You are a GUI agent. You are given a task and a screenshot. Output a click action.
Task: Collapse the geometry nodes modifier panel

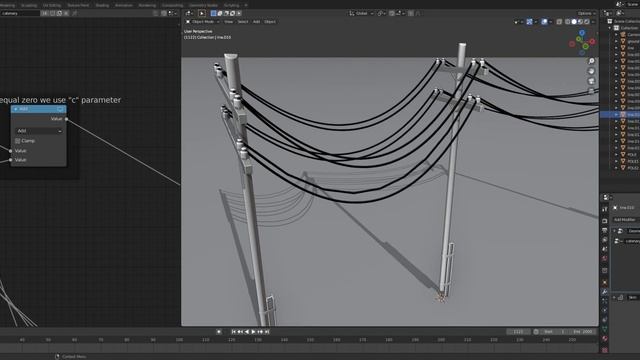614,231
